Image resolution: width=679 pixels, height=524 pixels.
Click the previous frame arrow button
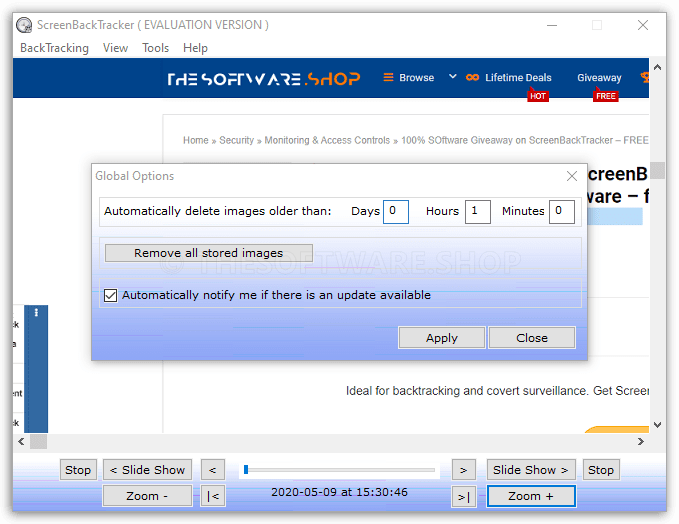pyautogui.click(x=212, y=470)
